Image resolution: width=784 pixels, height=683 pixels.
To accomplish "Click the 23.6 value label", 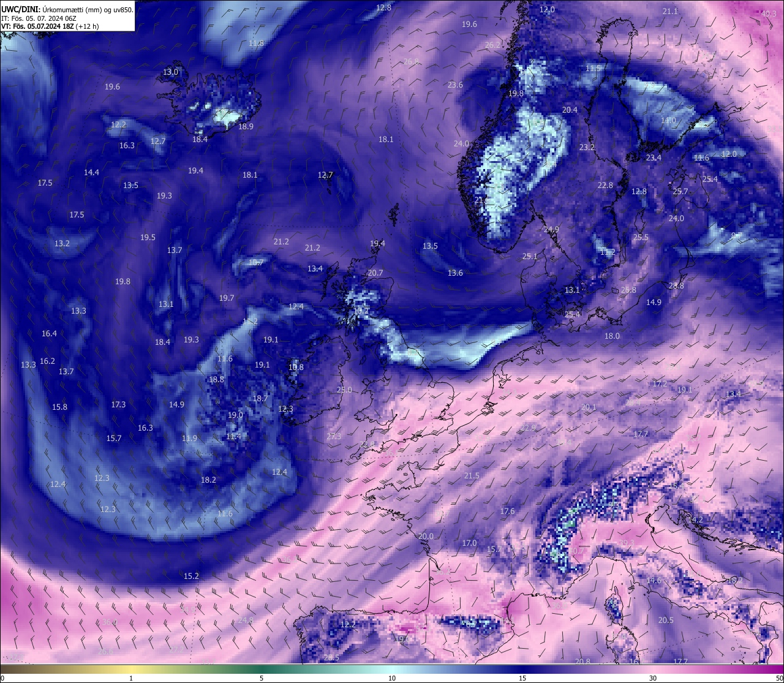I will pyautogui.click(x=455, y=85).
